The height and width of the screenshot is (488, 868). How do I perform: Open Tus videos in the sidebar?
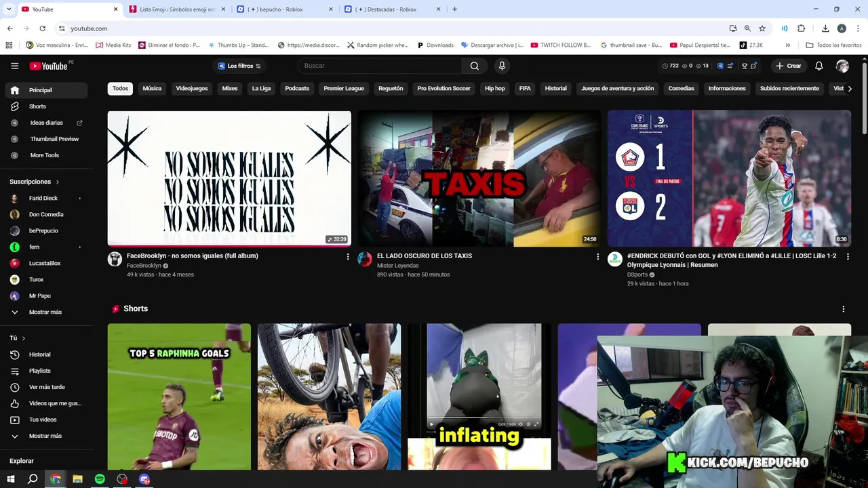click(46, 420)
